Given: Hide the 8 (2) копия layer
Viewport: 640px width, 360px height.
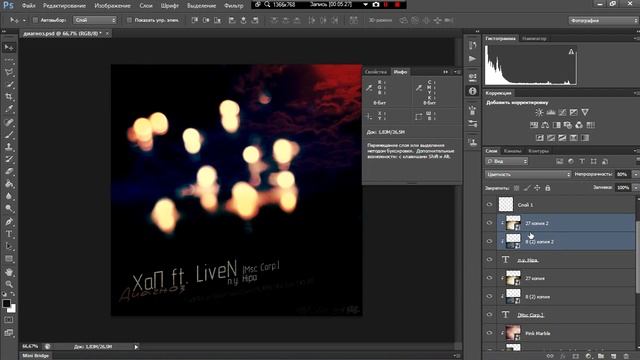Looking at the screenshot, I should (489, 296).
